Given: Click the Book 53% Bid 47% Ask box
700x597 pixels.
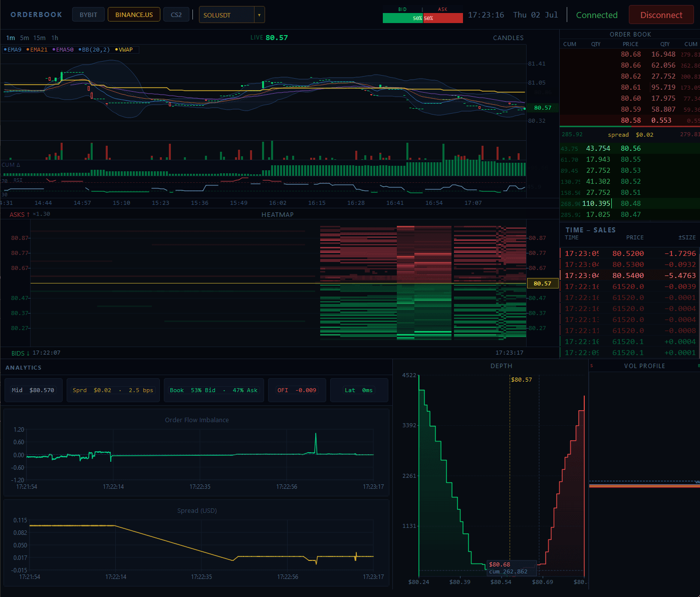Looking at the screenshot, I should click(213, 390).
